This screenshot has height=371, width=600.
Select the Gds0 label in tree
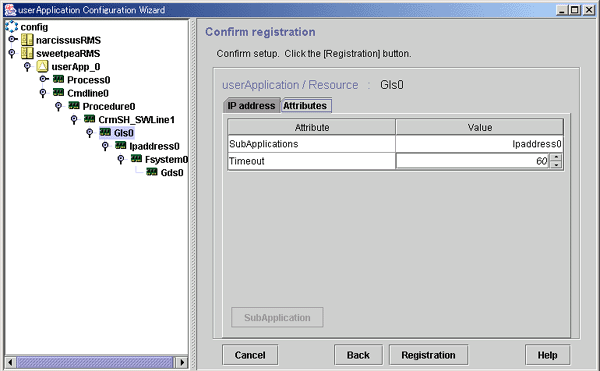(172, 173)
